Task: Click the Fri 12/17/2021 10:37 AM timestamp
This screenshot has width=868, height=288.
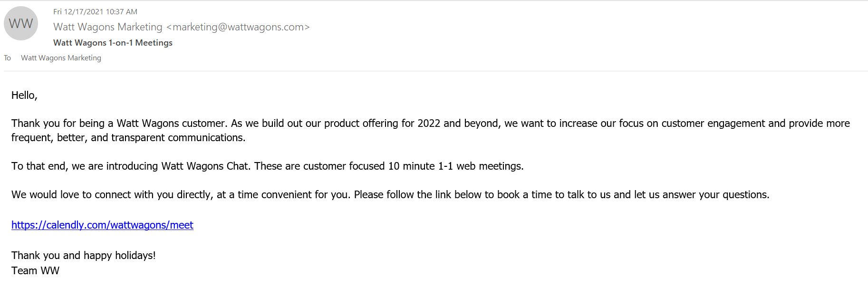Action: tap(95, 11)
